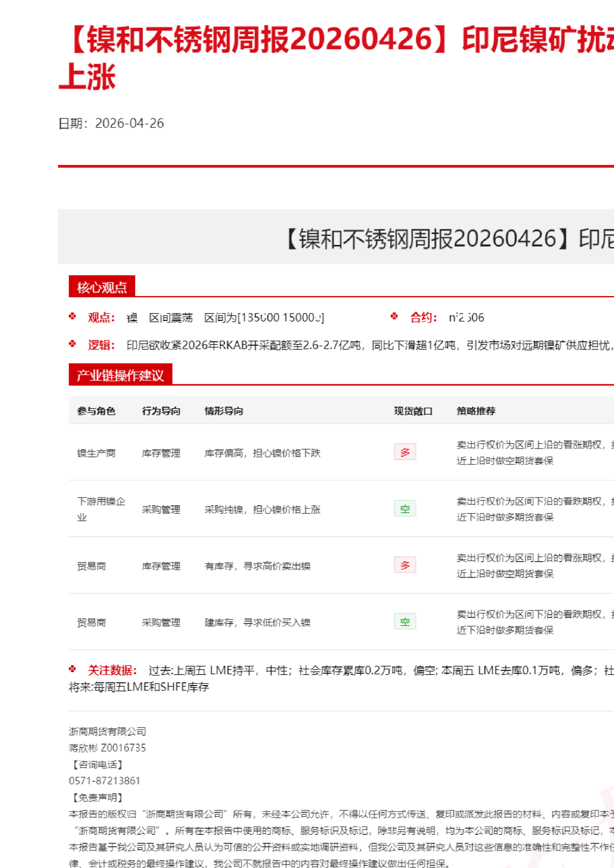Image resolution: width=614 pixels, height=868 pixels.
Task: Click the 策略推荐 column header
Action: tap(476, 411)
